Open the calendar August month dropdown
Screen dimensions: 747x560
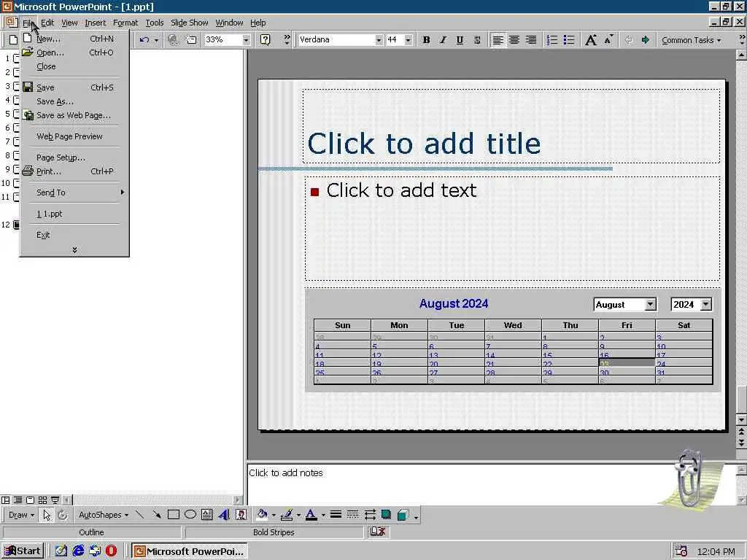(x=650, y=304)
